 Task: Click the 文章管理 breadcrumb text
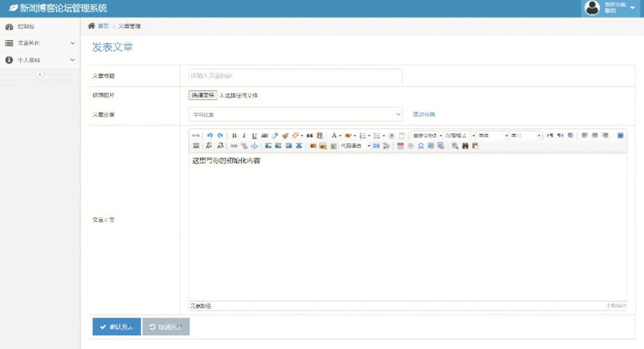[x=129, y=27]
